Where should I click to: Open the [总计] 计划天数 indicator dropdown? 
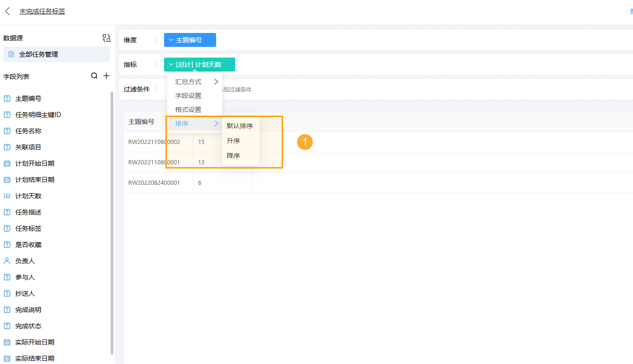(x=171, y=65)
